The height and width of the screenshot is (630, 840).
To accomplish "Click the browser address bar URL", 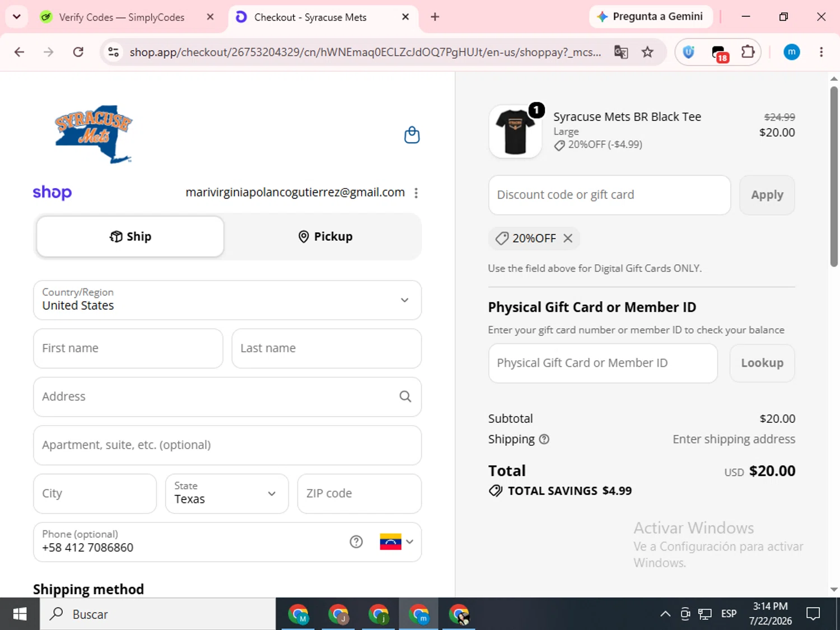I will (365, 52).
